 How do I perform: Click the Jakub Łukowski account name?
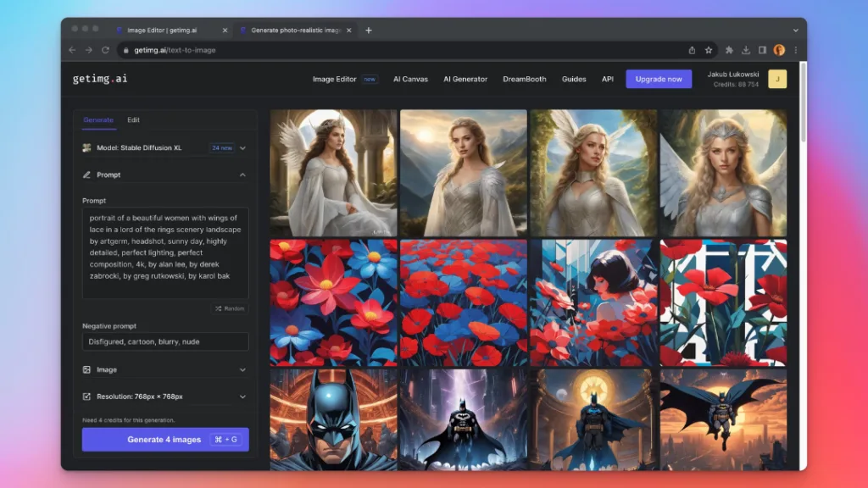tap(733, 75)
